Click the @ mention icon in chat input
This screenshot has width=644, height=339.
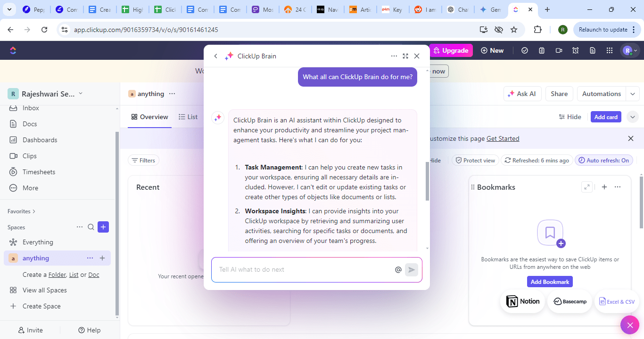pyautogui.click(x=398, y=270)
